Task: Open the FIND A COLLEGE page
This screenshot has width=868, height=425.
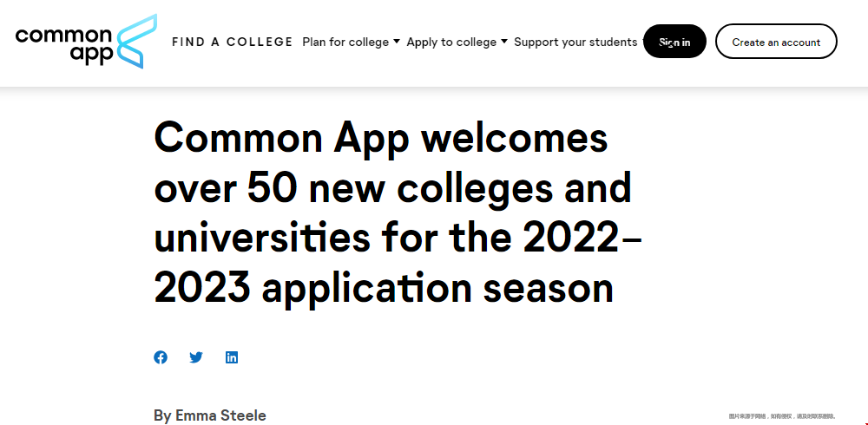Action: 232,42
